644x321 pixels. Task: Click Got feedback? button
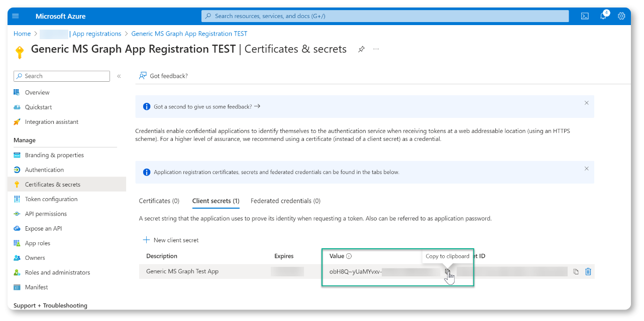[x=163, y=76]
